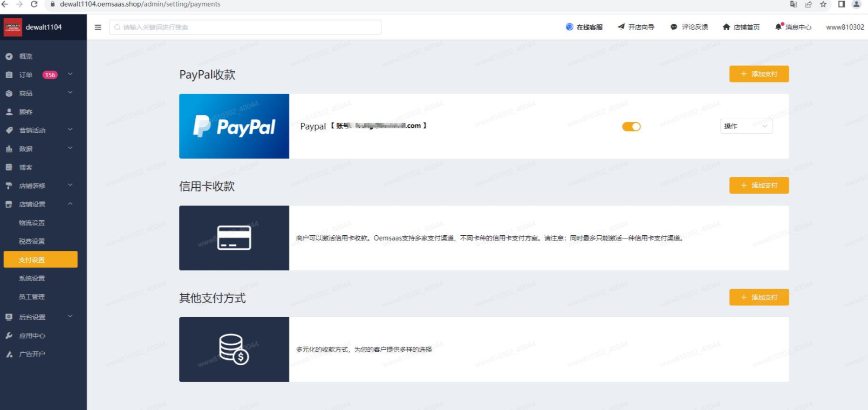Select 支付设置 in sidebar
The height and width of the screenshot is (410, 868).
(x=40, y=259)
